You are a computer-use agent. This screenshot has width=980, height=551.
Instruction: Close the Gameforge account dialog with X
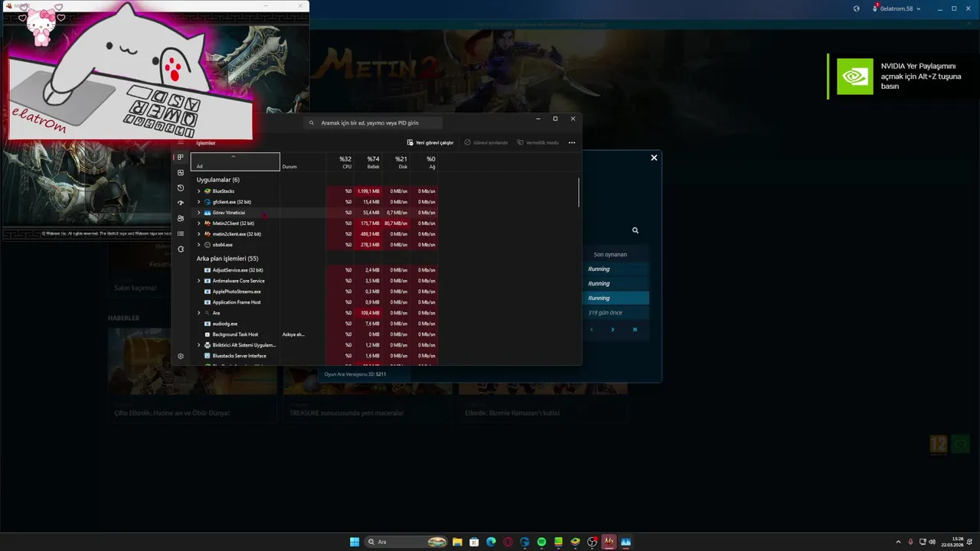click(x=654, y=158)
